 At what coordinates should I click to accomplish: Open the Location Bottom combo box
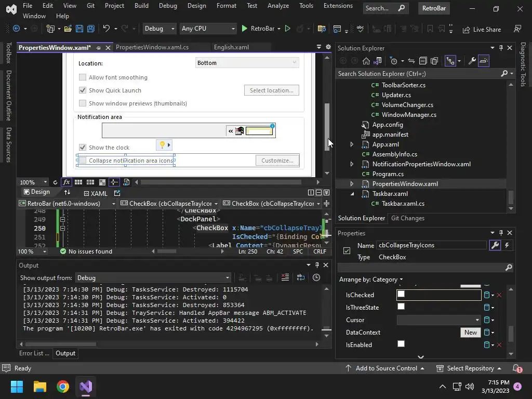click(x=247, y=63)
